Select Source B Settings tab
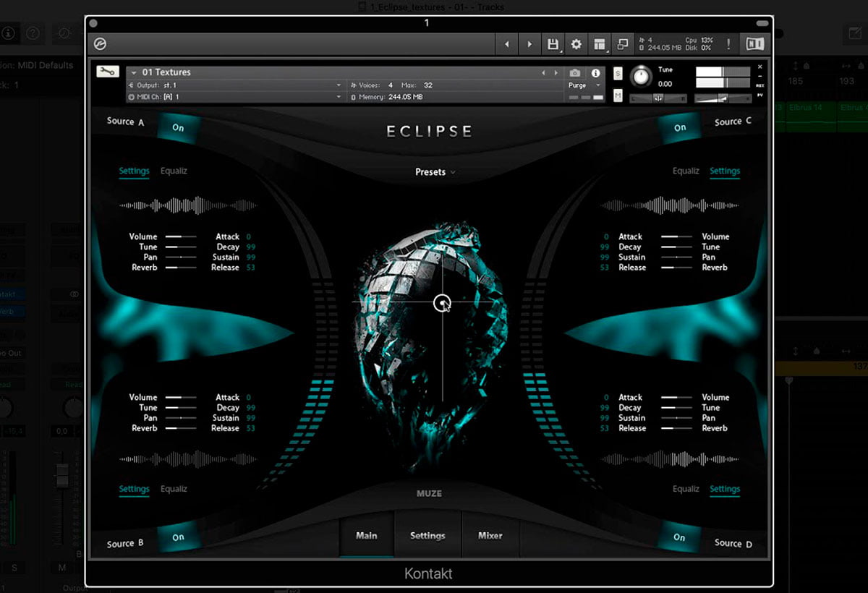 point(134,490)
